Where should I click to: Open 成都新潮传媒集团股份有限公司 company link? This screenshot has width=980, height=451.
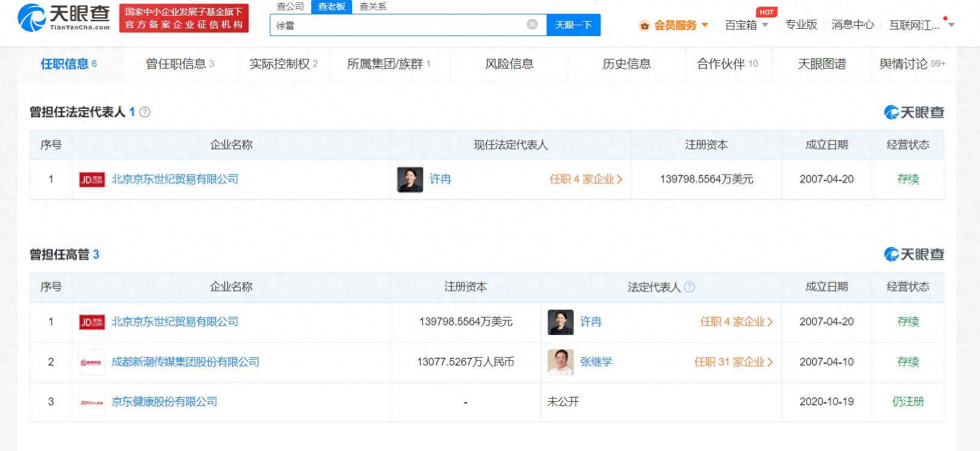click(185, 362)
